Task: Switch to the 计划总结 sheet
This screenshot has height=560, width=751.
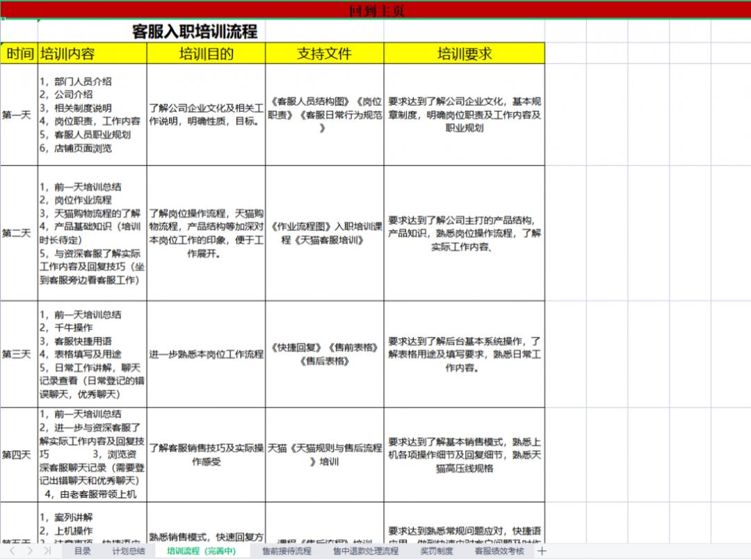Action: click(128, 551)
